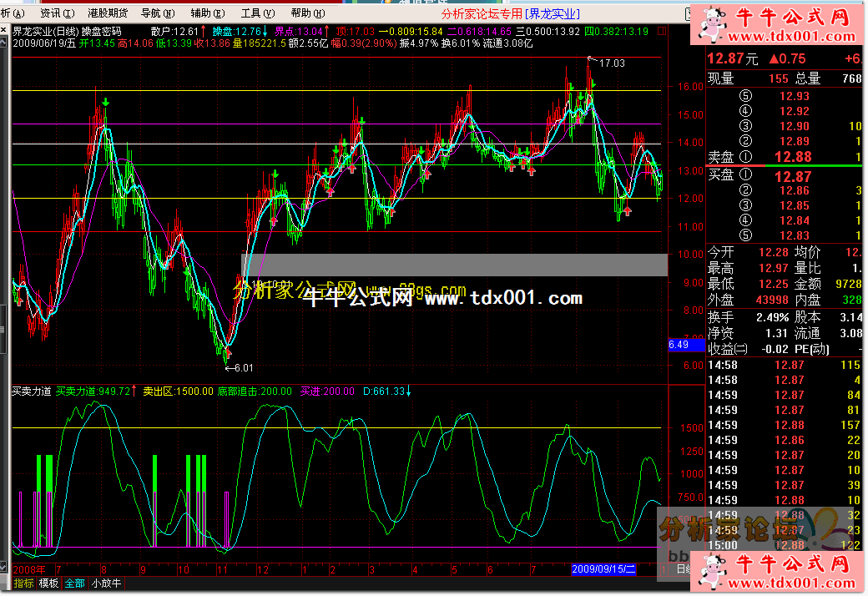868x596 pixels.
Task: Open the 港股期货 menu
Action: (x=107, y=13)
